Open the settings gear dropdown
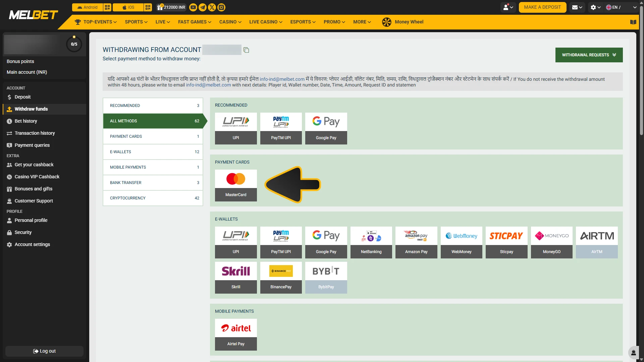 point(596,7)
